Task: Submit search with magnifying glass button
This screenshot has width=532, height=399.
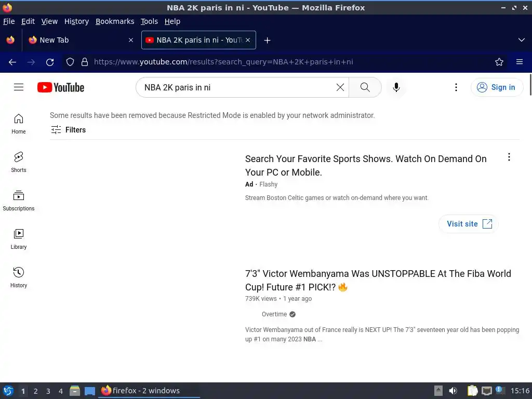Action: (365, 87)
